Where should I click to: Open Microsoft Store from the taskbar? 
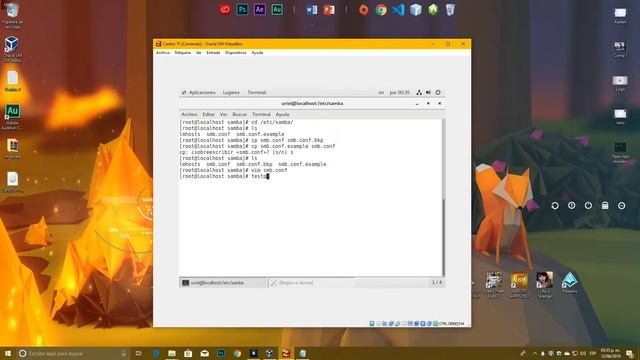188,353
